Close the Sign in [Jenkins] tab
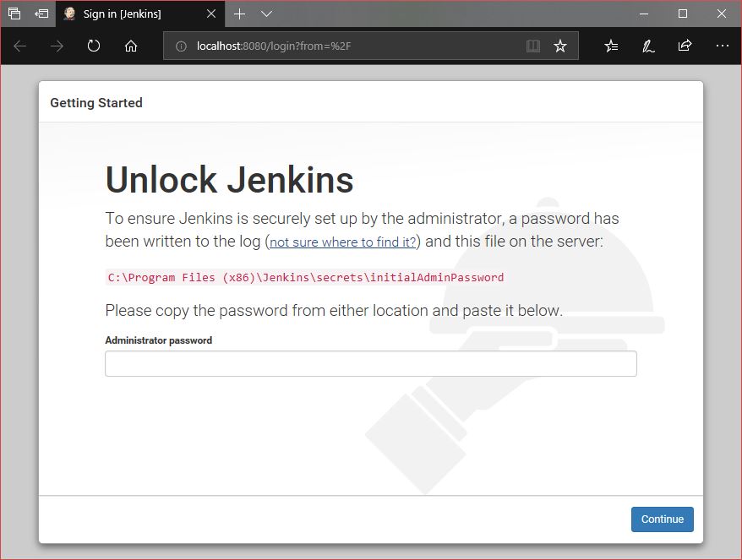The image size is (742, 560). click(211, 14)
